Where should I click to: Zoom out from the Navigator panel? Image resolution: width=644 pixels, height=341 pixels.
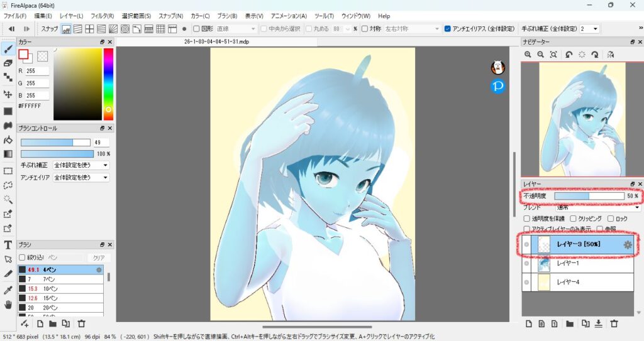540,55
